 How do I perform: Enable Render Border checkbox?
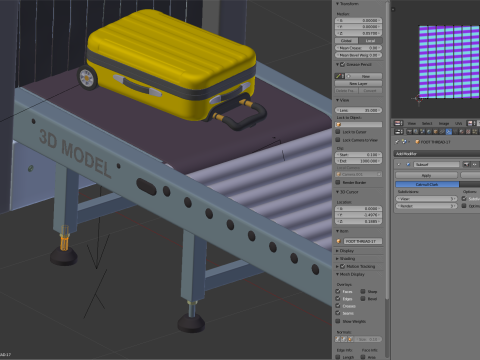pos(338,182)
